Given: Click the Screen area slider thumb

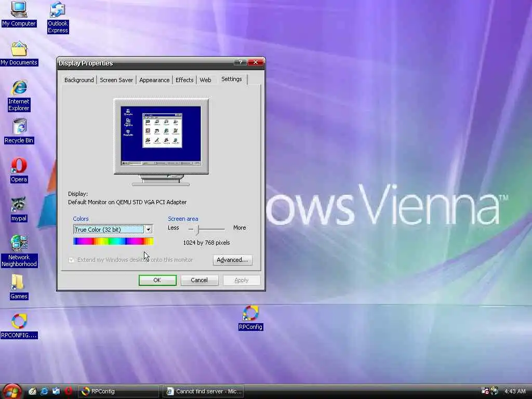Looking at the screenshot, I should (197, 230).
